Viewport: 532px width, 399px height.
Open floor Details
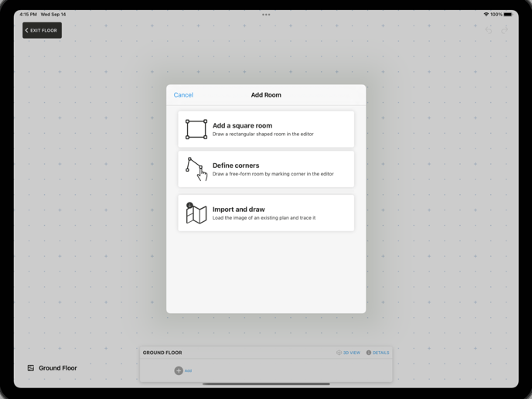[377, 353]
